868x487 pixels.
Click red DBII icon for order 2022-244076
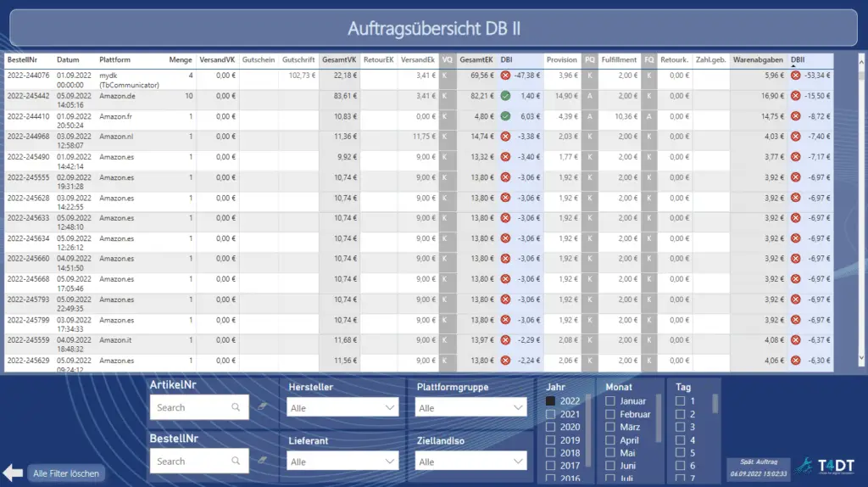[x=795, y=76]
